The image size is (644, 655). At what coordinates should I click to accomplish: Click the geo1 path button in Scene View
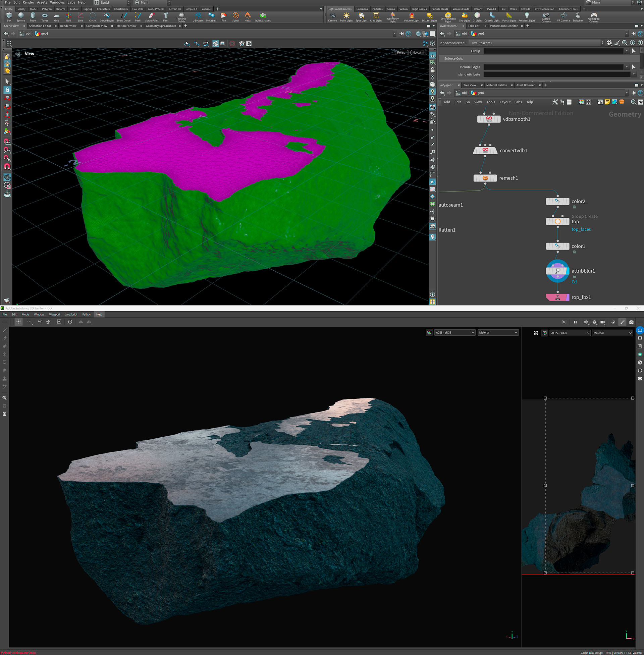(x=42, y=34)
